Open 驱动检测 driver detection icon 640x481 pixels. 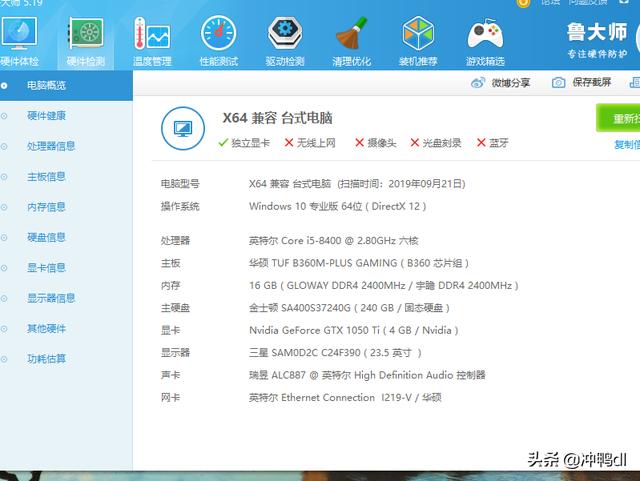click(285, 41)
